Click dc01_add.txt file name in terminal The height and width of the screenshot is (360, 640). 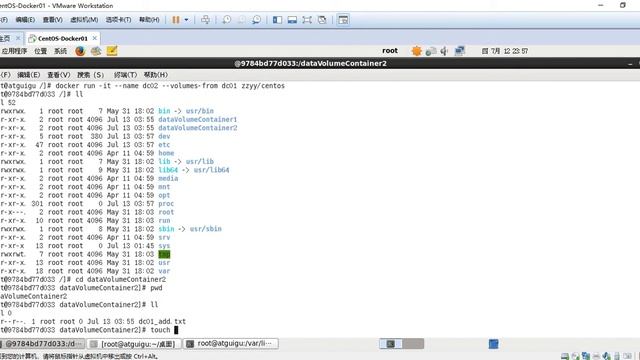click(162, 321)
